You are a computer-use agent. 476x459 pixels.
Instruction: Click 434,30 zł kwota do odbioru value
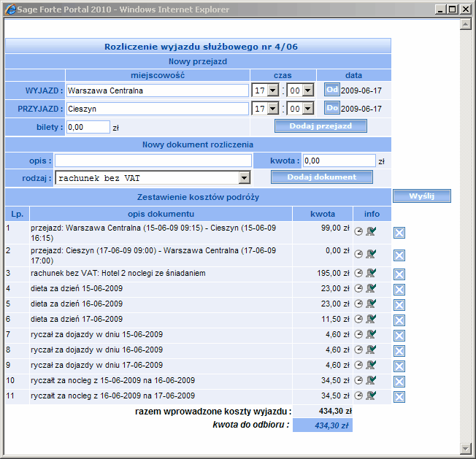coord(331,425)
